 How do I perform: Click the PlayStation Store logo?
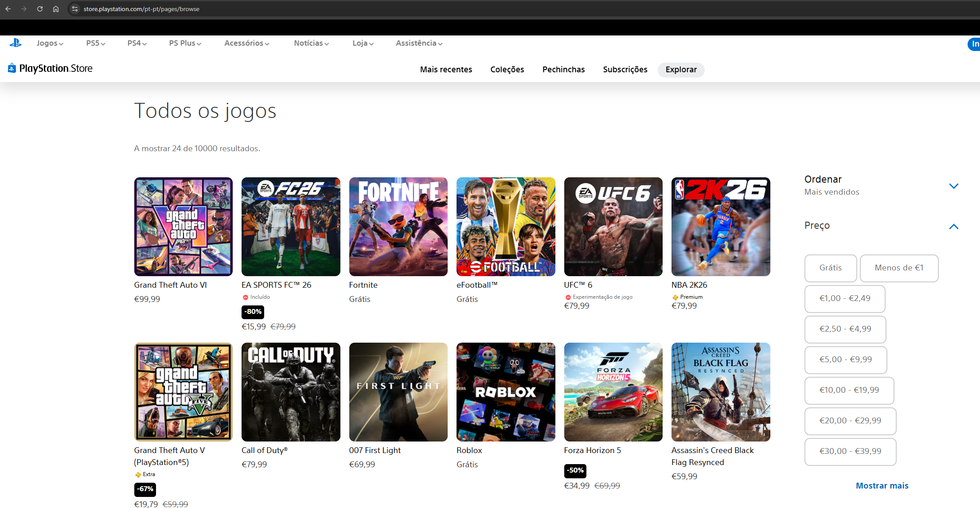click(x=50, y=68)
